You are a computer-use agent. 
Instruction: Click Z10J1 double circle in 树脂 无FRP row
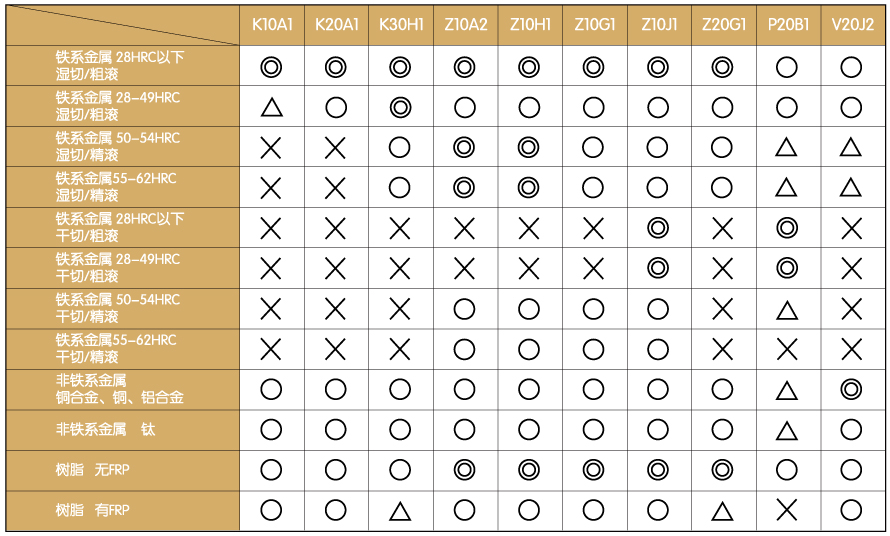click(x=657, y=470)
